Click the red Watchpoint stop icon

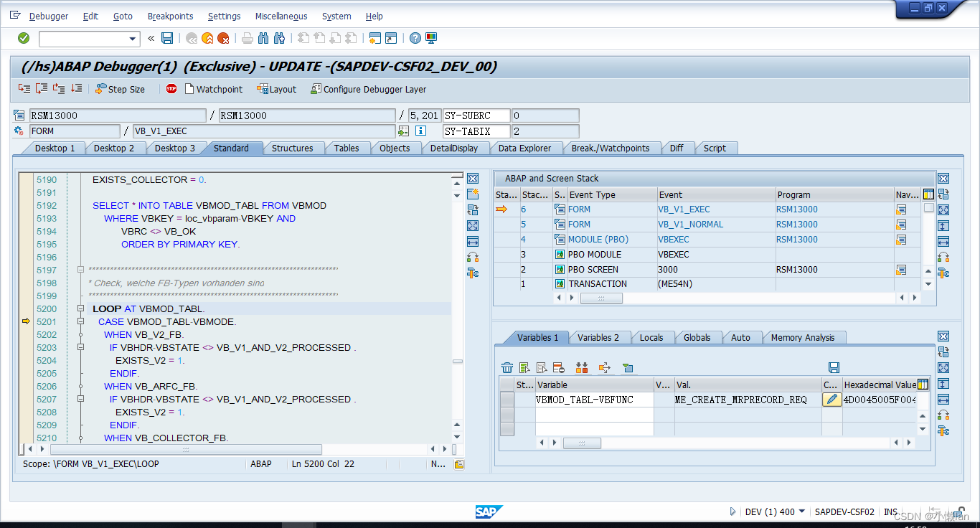pos(171,90)
